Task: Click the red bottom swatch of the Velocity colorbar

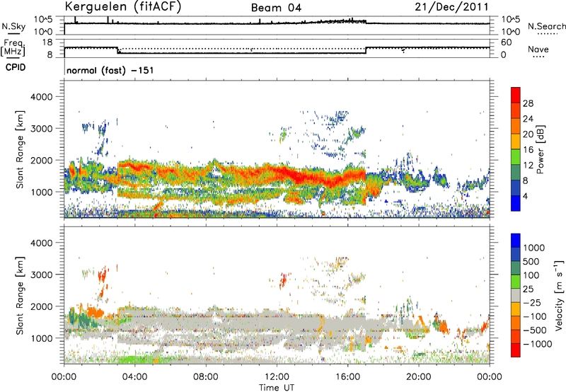Action: coord(516,350)
